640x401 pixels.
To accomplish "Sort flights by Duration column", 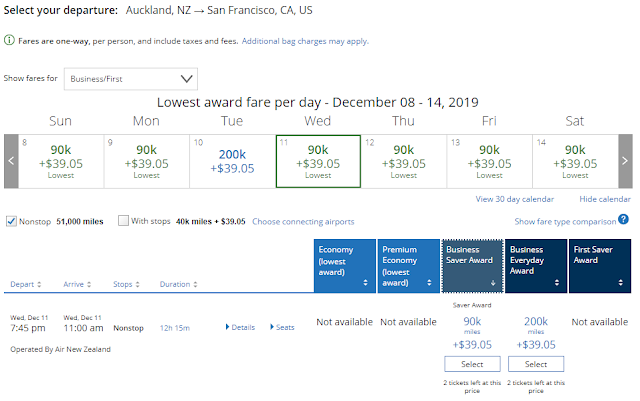I will point(180,284).
